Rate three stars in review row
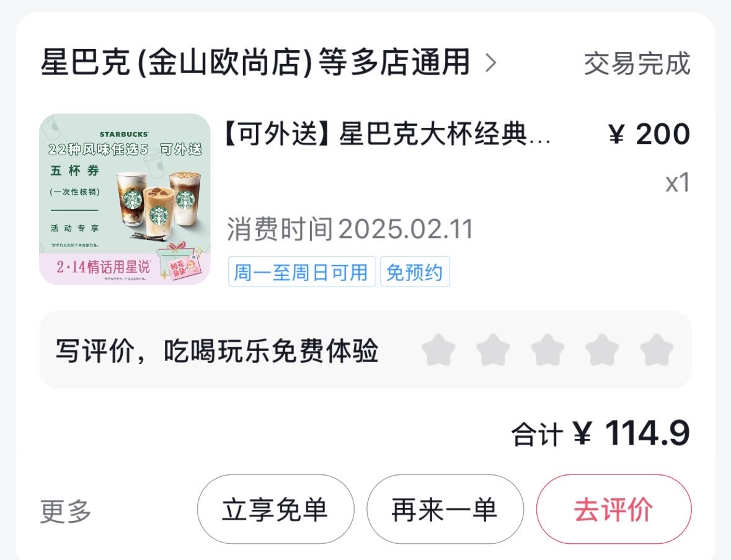 (547, 350)
